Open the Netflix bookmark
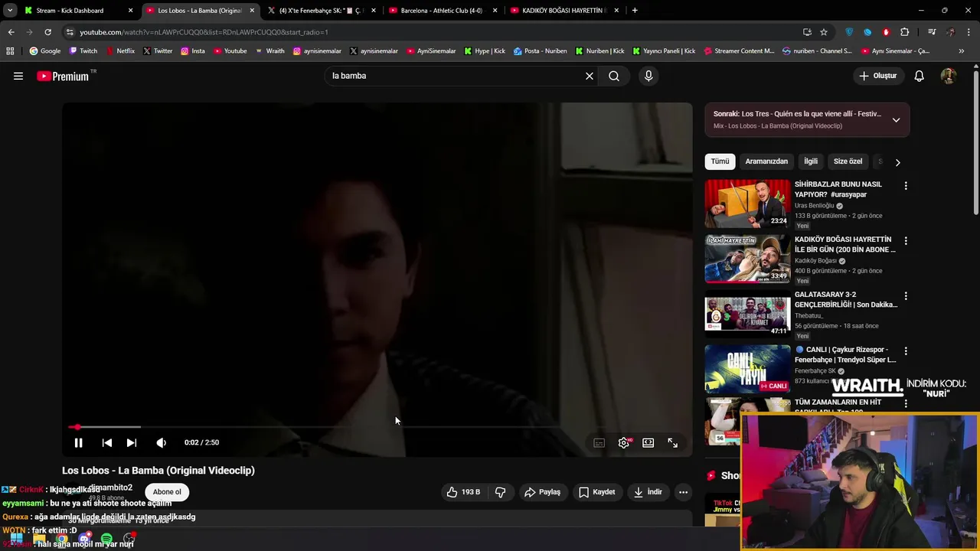Viewport: 980px width, 551px height. point(120,51)
